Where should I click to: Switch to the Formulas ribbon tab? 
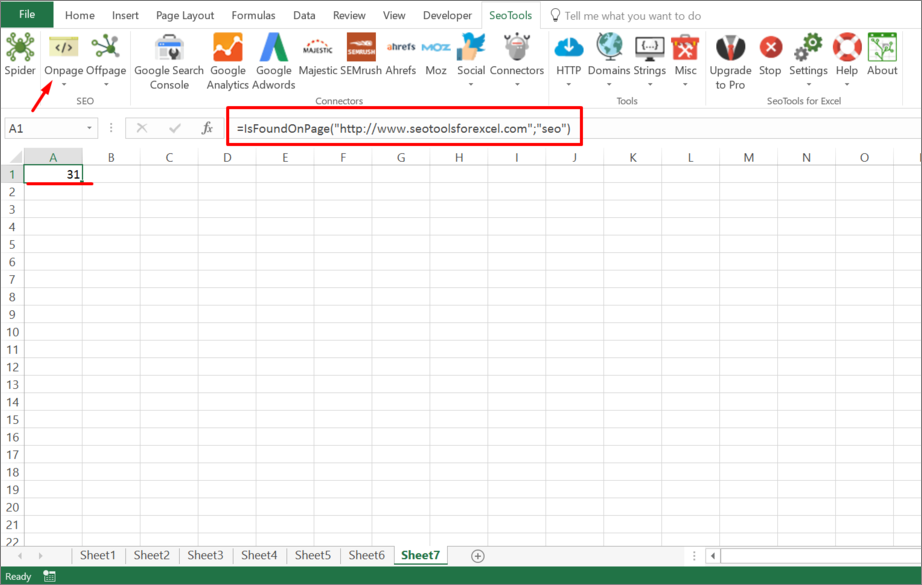253,15
